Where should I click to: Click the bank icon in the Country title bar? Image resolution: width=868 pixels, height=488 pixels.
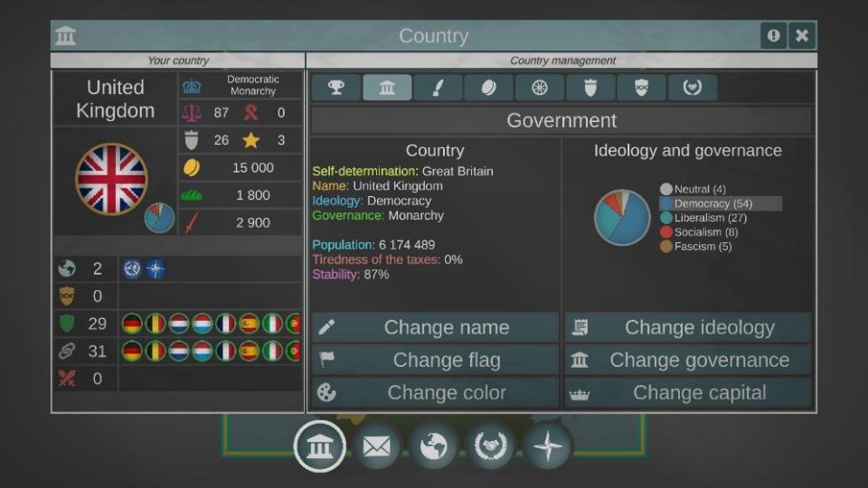tap(66, 36)
